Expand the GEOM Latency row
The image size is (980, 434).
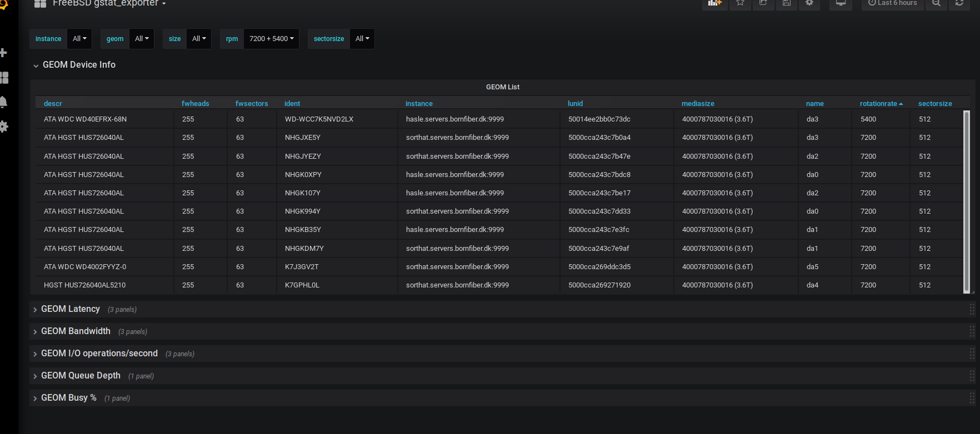click(x=70, y=309)
